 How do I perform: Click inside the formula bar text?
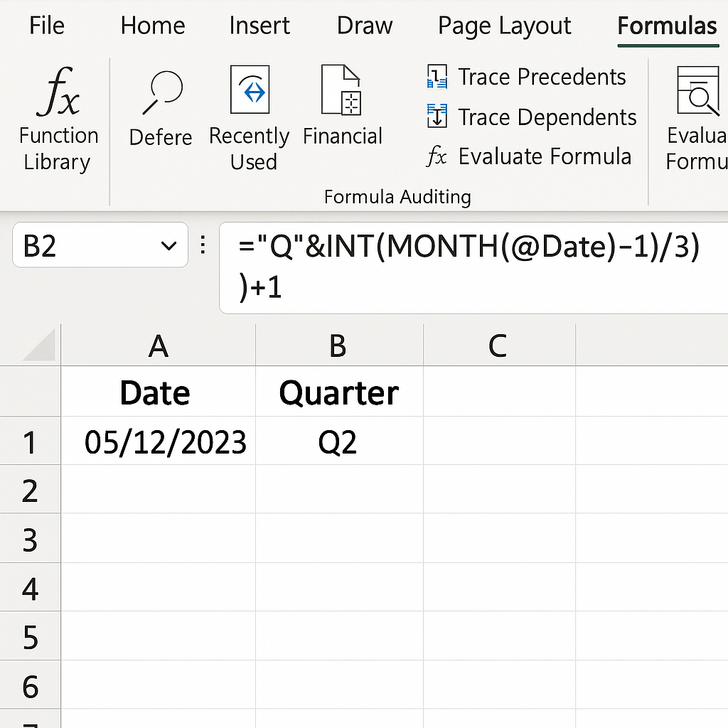(x=469, y=247)
